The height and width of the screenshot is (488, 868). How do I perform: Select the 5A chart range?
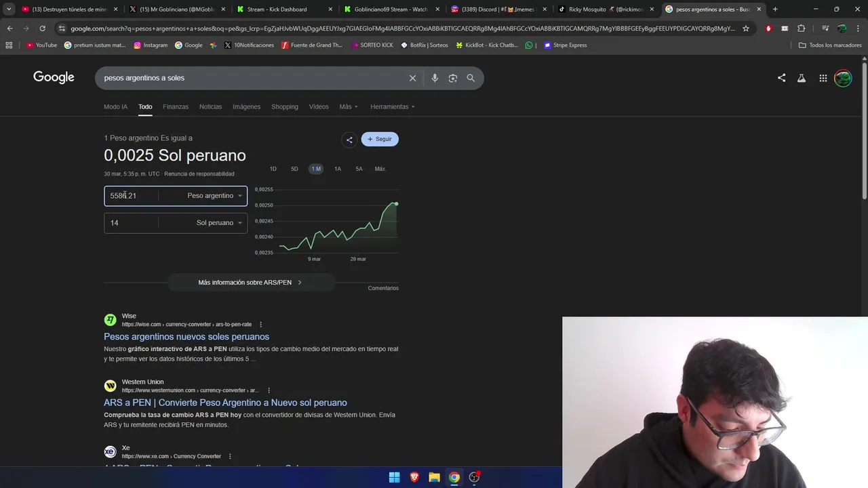(x=359, y=169)
